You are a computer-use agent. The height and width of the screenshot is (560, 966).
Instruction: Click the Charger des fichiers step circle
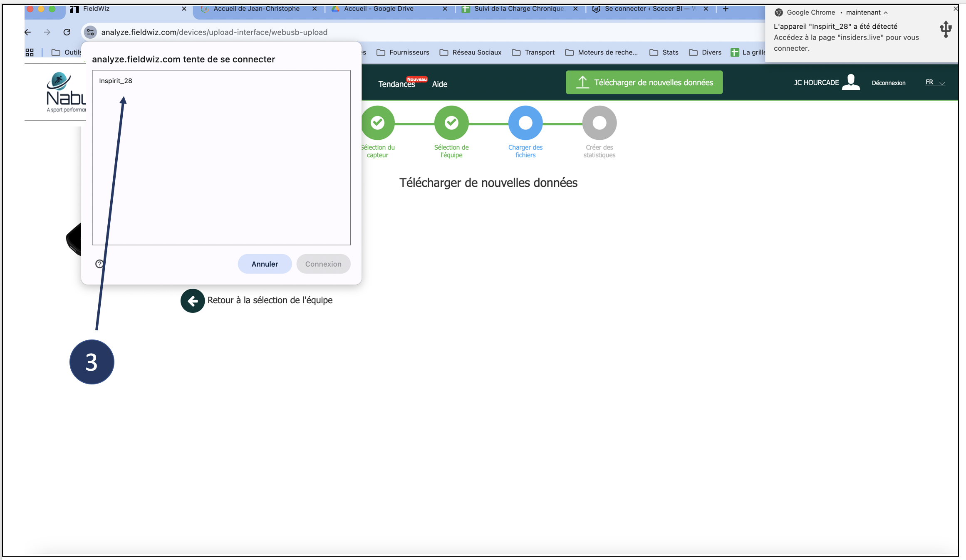[525, 123]
